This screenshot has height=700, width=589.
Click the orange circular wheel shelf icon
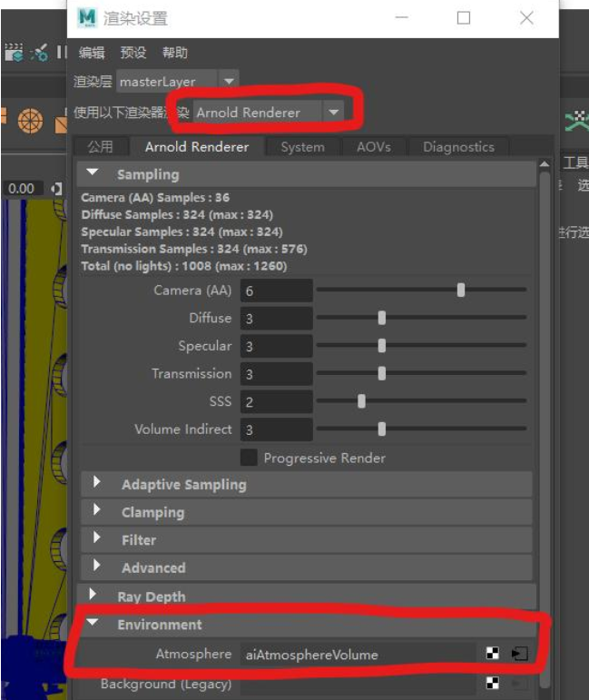point(31,119)
